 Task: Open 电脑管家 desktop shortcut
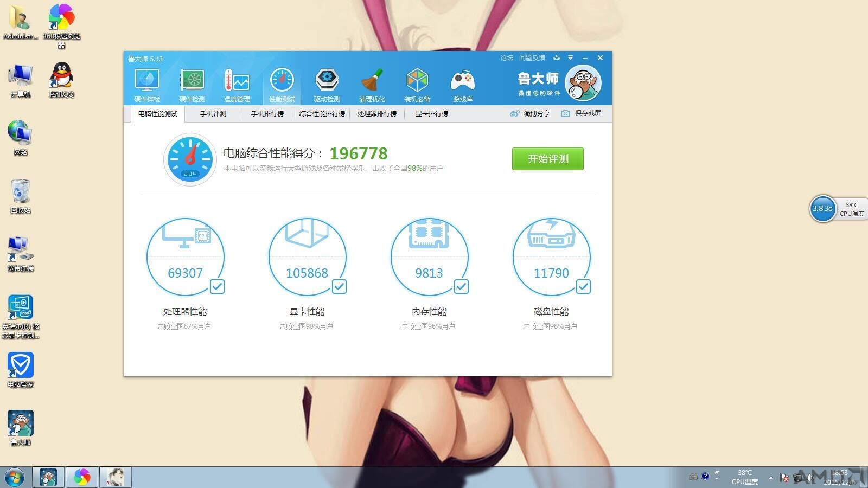[21, 370]
